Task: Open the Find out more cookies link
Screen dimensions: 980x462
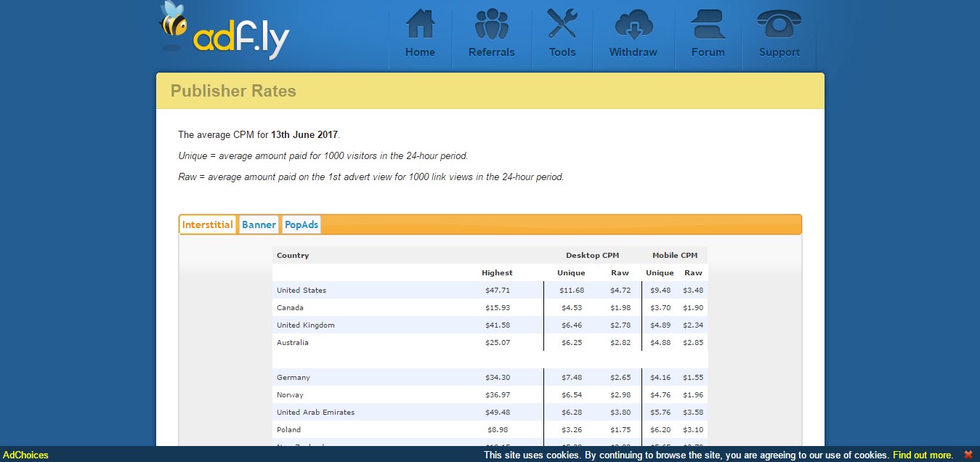Action: tap(923, 455)
